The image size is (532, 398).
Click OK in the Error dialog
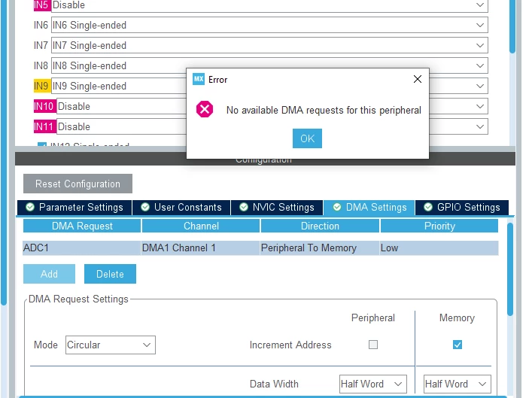click(x=307, y=138)
